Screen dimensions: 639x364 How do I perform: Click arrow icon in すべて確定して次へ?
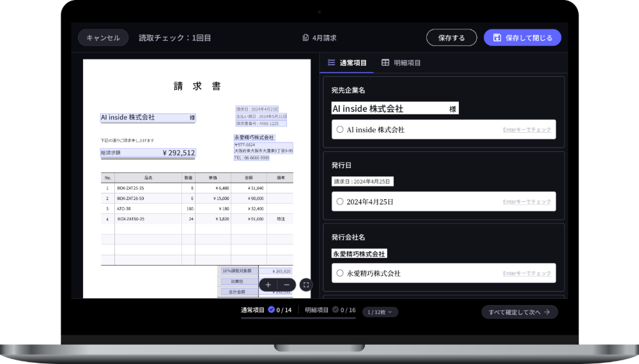[x=548, y=312]
